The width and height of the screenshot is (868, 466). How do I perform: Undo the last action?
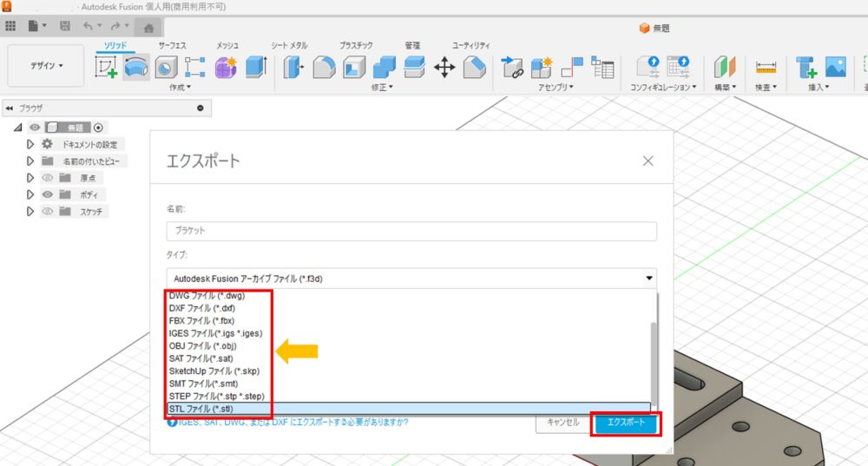point(88,26)
